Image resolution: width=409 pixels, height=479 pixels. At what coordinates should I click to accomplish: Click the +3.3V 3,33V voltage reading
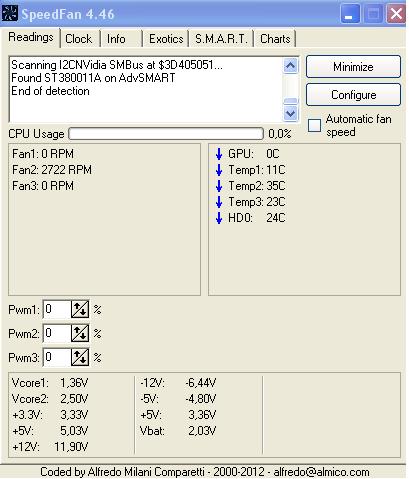coord(50,415)
